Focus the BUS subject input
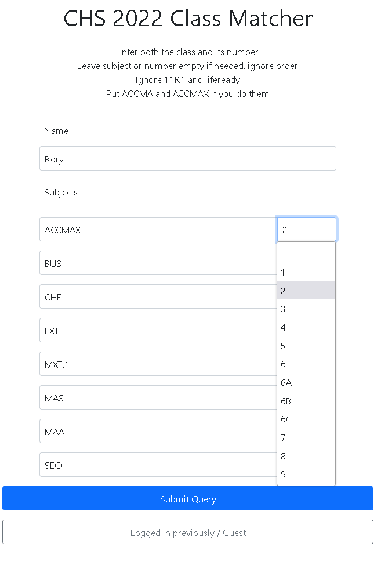 [x=158, y=263]
